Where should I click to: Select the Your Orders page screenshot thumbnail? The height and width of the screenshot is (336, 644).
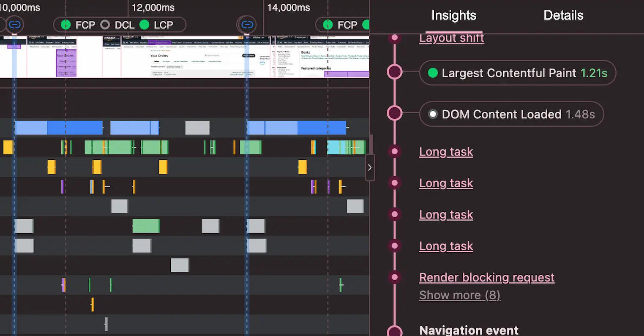(196, 57)
